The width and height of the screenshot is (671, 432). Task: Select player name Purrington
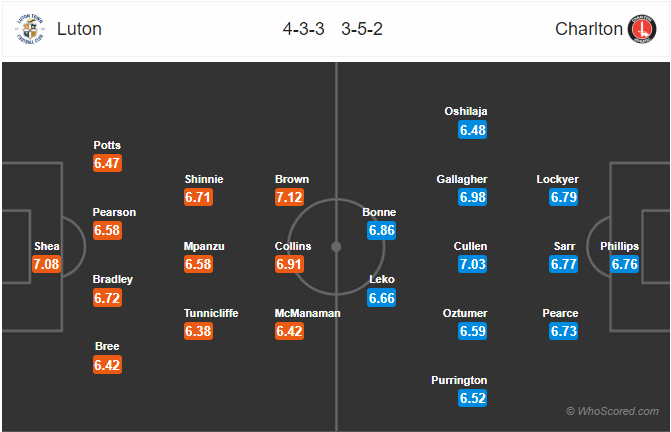pyautogui.click(x=460, y=381)
